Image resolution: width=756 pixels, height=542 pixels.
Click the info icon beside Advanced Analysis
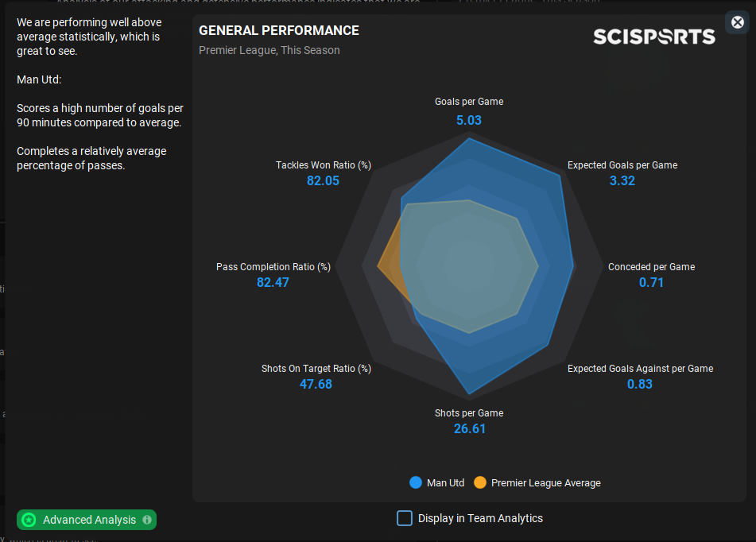(147, 520)
